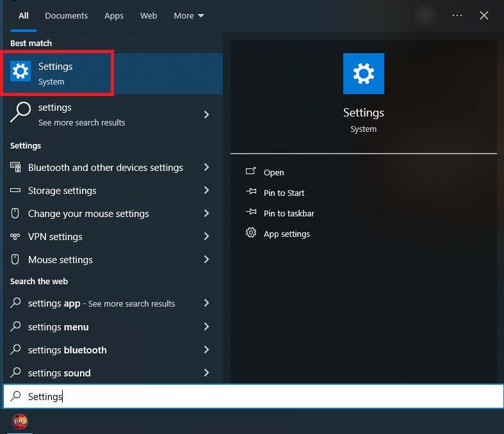Click the Bluetooth and other devices settings icon
Viewport: 504px width, 434px height.
point(15,168)
